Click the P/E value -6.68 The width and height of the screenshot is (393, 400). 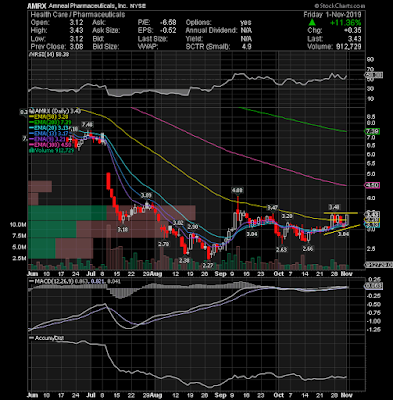coord(168,23)
